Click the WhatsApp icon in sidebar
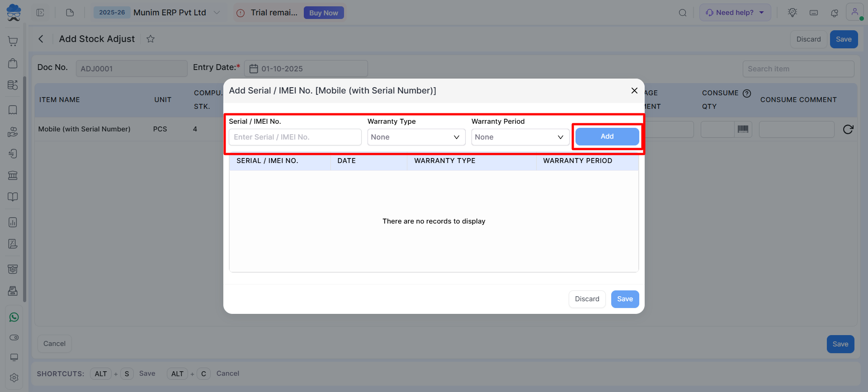 (x=14, y=317)
